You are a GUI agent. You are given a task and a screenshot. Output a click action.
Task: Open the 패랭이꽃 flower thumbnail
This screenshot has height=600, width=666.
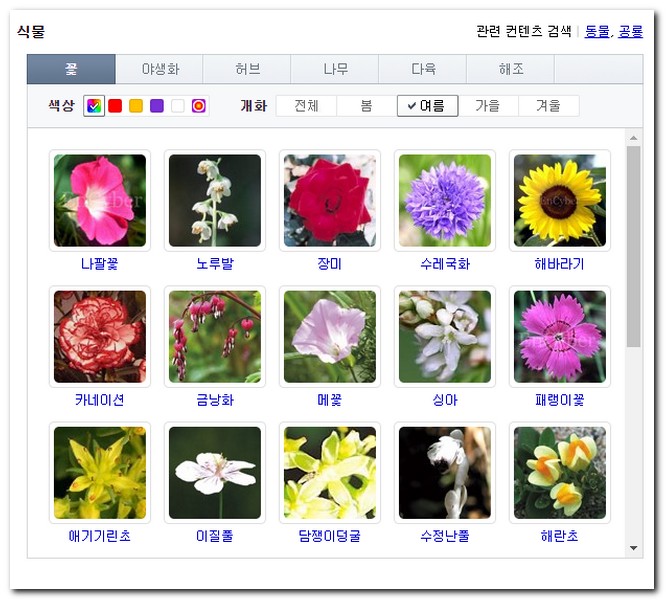[560, 337]
